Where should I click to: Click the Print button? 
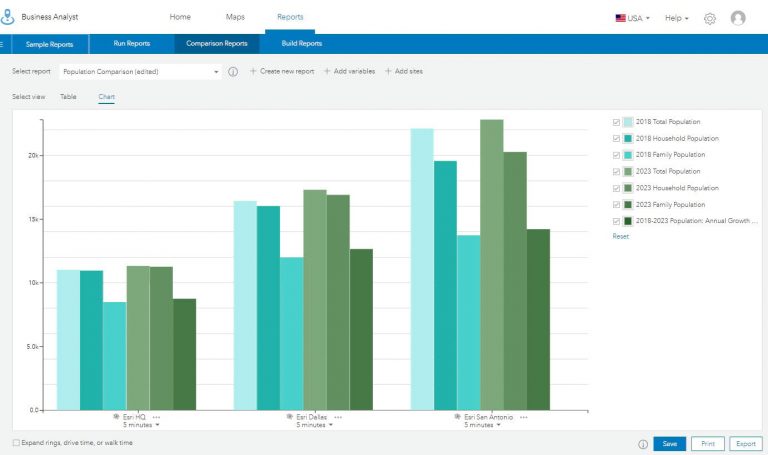pos(708,444)
